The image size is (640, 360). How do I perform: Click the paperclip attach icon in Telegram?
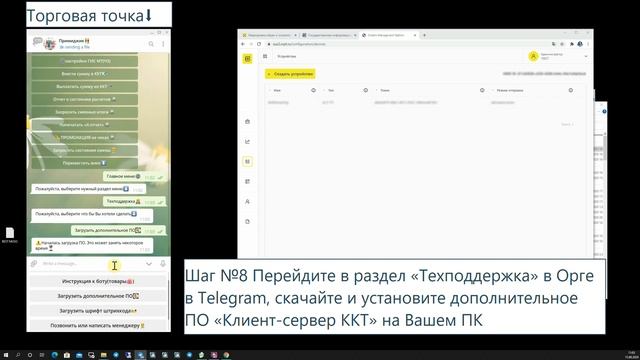tap(34, 263)
